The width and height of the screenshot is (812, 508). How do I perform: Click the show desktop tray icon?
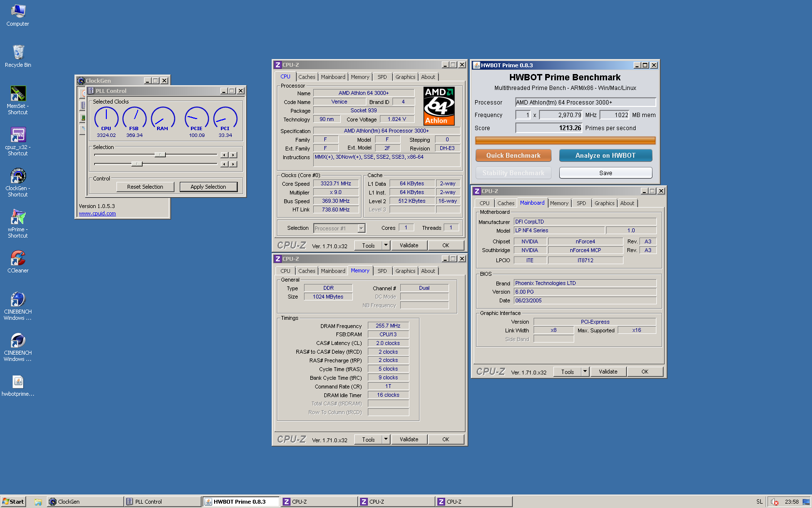[x=806, y=502]
